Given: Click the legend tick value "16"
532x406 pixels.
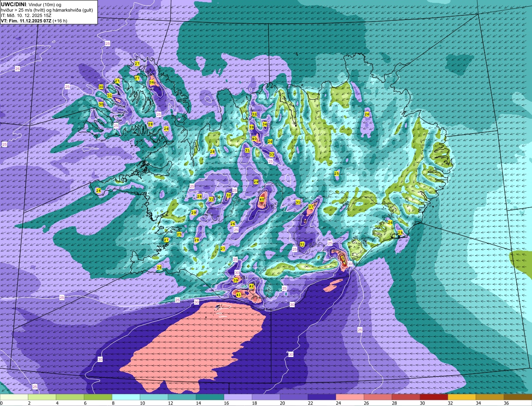Looking at the screenshot, I should (x=226, y=403).
